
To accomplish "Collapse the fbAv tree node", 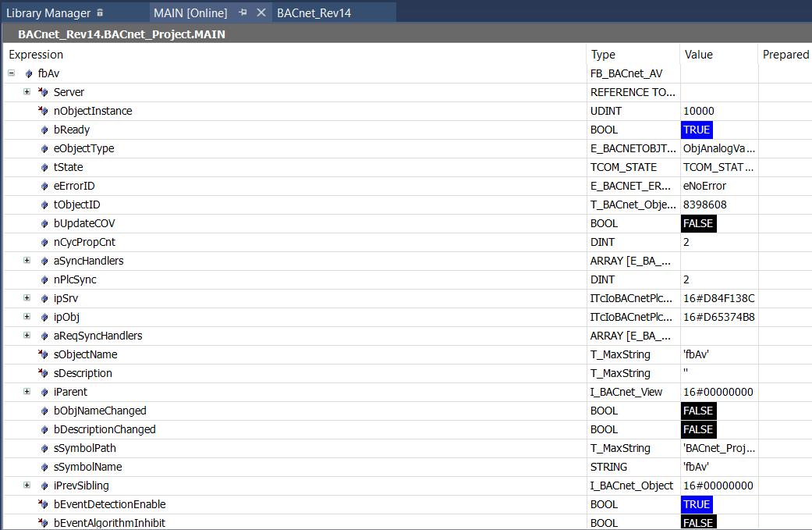I will click(12, 73).
